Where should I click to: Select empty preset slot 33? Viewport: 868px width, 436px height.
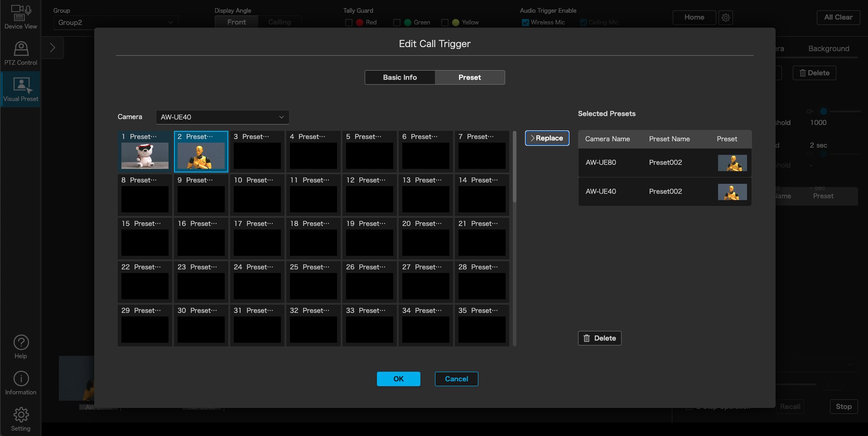click(x=370, y=326)
